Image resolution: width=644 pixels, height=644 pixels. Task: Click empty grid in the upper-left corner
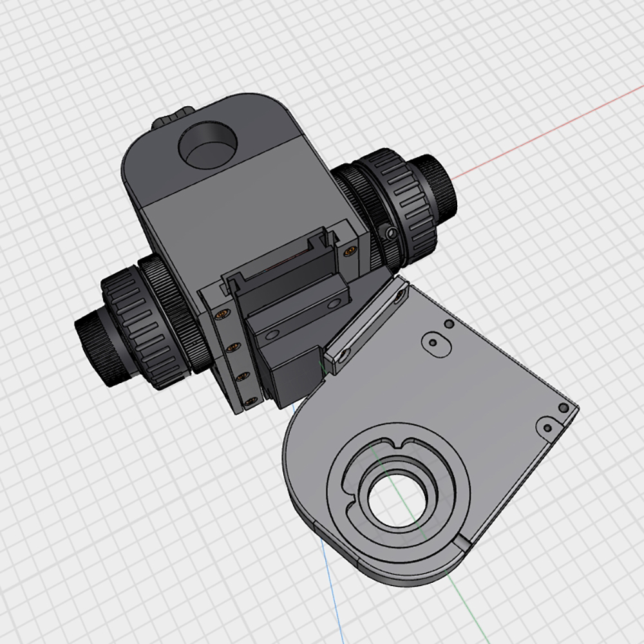click(x=52, y=52)
